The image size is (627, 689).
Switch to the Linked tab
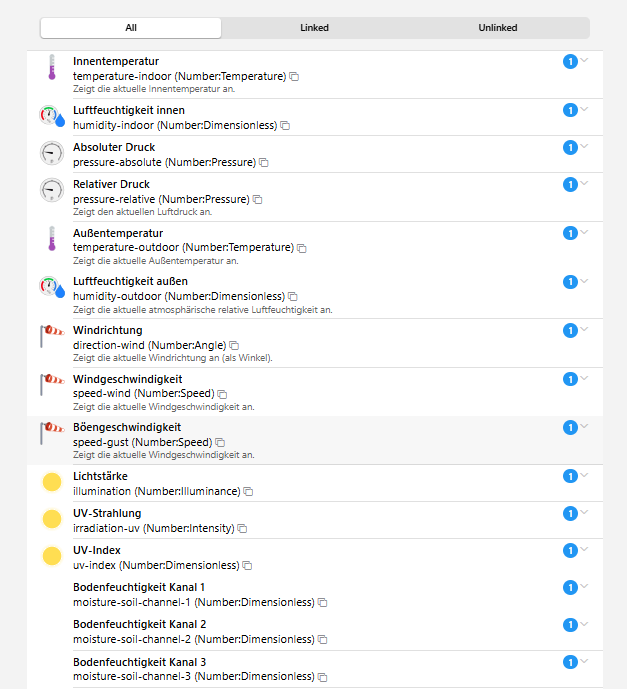[314, 28]
